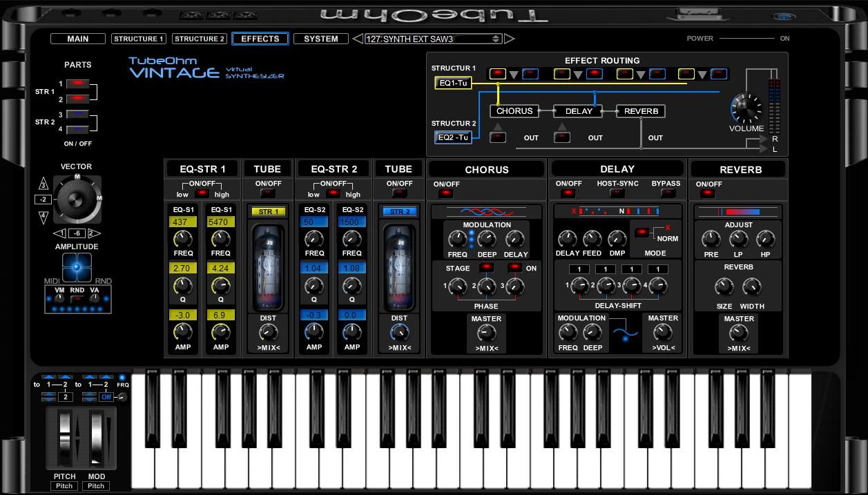
Task: Click the stepper arrows beside the Off box
Action: [90, 397]
